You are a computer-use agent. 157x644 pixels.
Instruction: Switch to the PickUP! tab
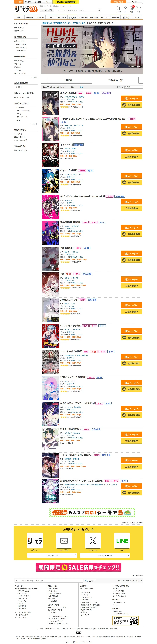[69, 80]
